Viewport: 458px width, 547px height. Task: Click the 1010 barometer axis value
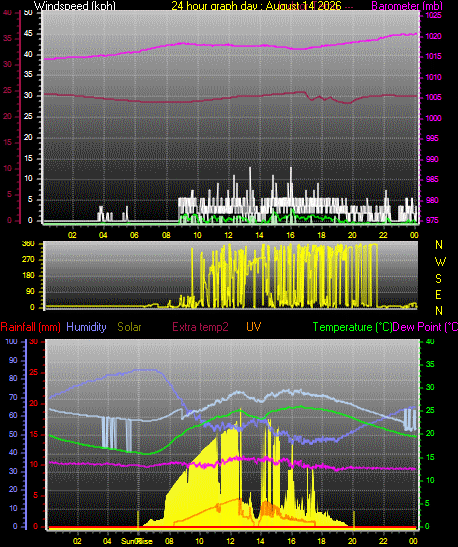point(433,77)
